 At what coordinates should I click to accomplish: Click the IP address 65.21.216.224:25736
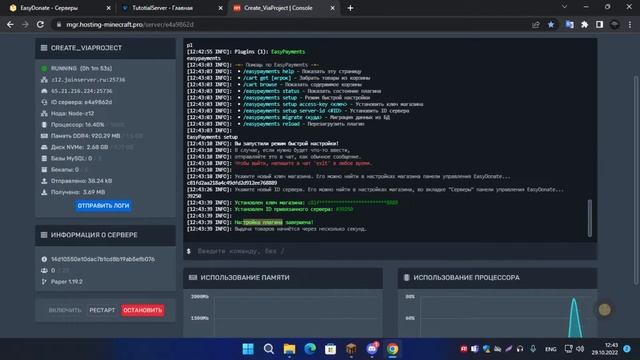(x=81, y=91)
